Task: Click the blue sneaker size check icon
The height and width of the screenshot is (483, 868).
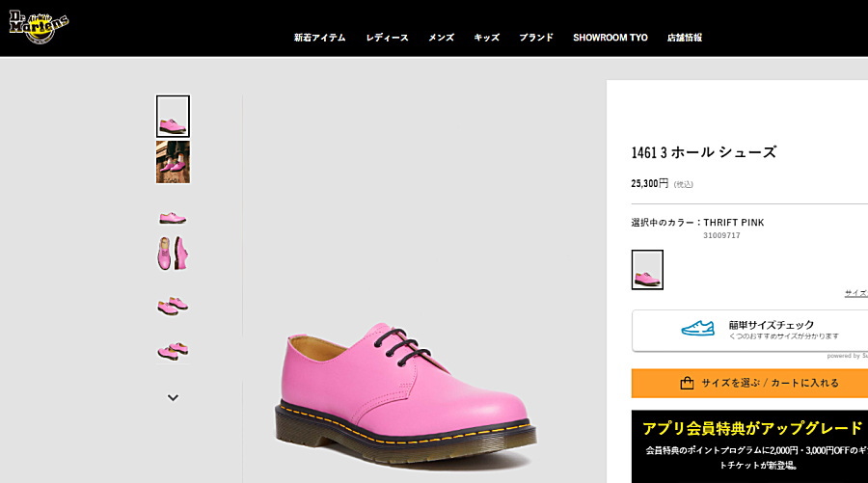Action: point(697,330)
